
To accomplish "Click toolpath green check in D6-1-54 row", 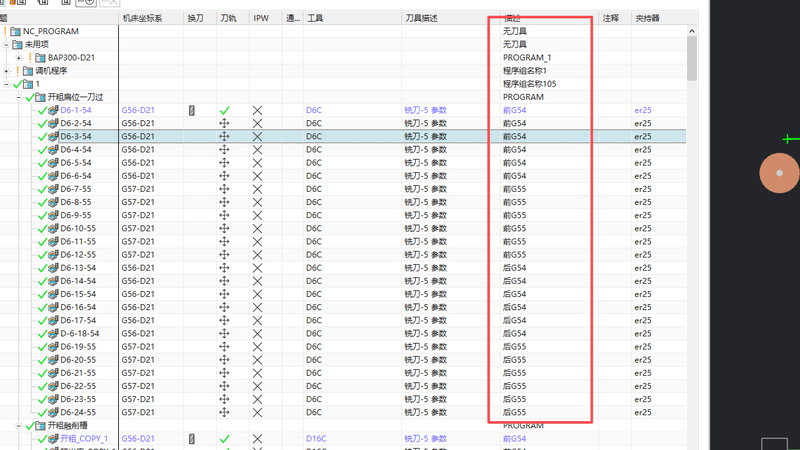I will click(x=224, y=110).
